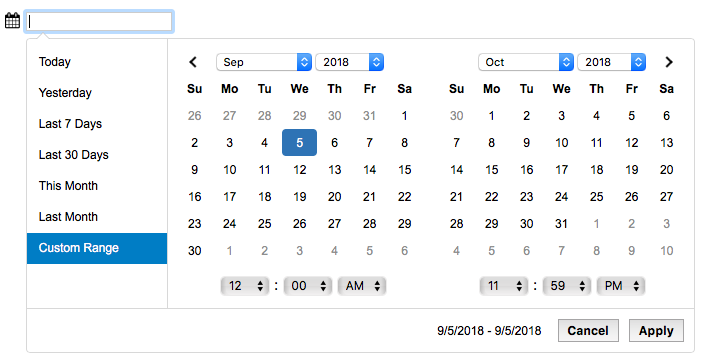Change the start minute 00 selector
The height and width of the screenshot is (364, 707).
tap(308, 286)
